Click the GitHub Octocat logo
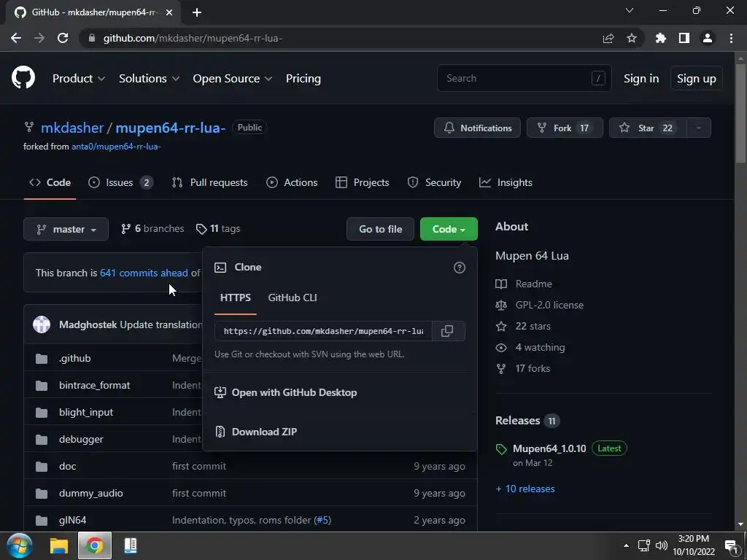The height and width of the screenshot is (560, 747). [23, 78]
